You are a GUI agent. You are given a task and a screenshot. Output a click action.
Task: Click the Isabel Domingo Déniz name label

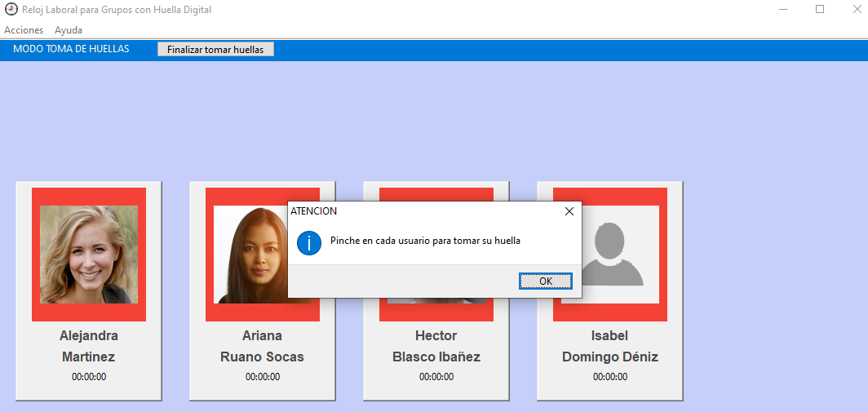(x=609, y=346)
